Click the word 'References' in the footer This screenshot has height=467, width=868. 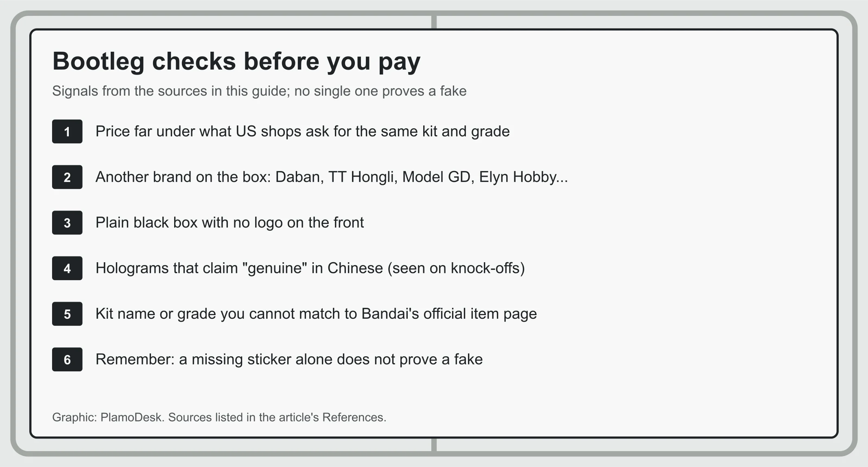tap(353, 417)
